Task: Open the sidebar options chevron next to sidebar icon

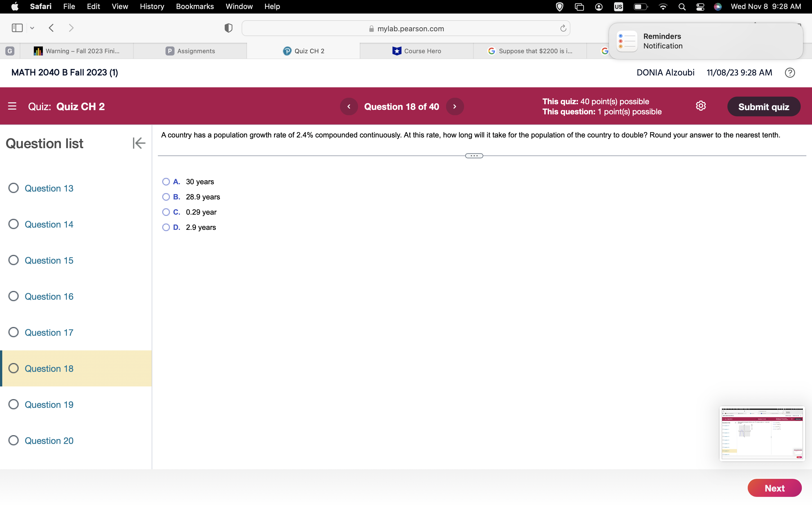Action: tap(32, 28)
